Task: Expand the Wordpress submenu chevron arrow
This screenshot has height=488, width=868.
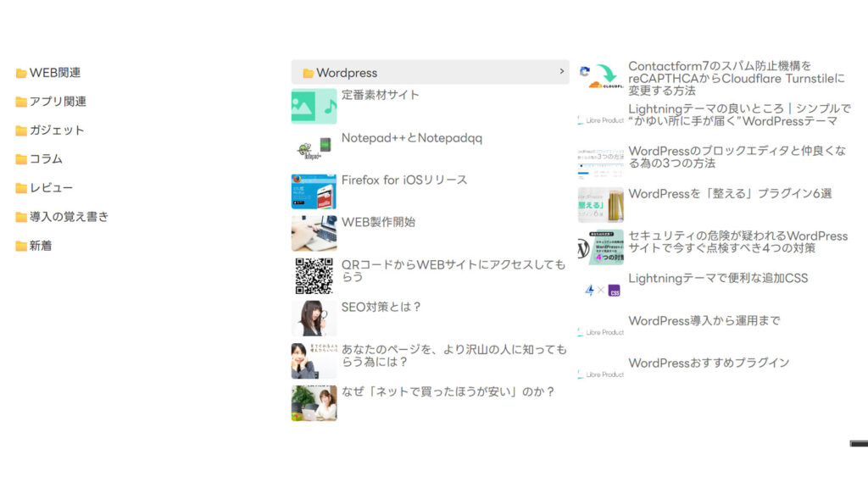Action: click(x=561, y=72)
